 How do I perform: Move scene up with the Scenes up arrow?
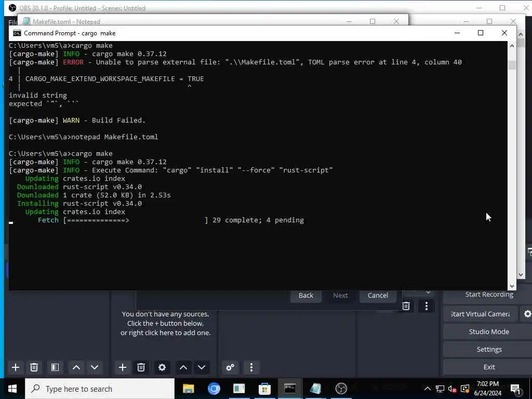coord(76,367)
